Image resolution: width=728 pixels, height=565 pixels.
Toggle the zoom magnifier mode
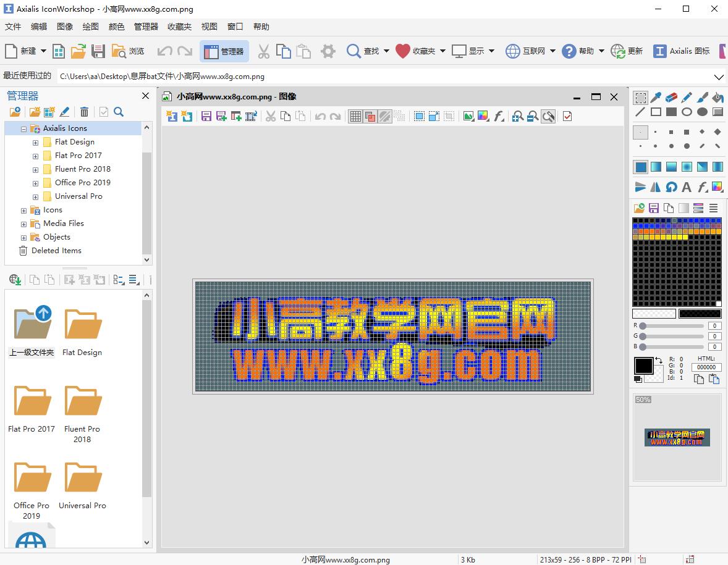click(548, 116)
